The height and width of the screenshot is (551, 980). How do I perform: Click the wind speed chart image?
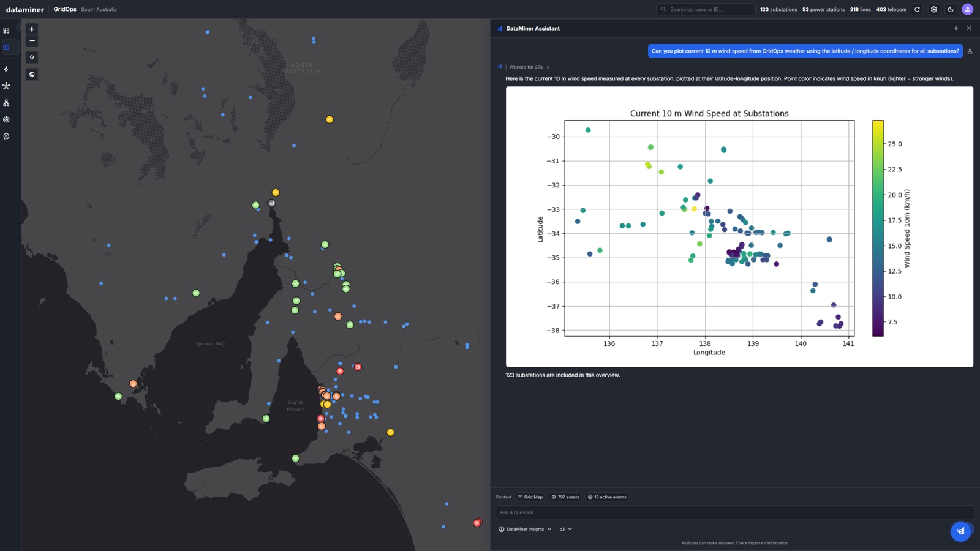pos(739,227)
